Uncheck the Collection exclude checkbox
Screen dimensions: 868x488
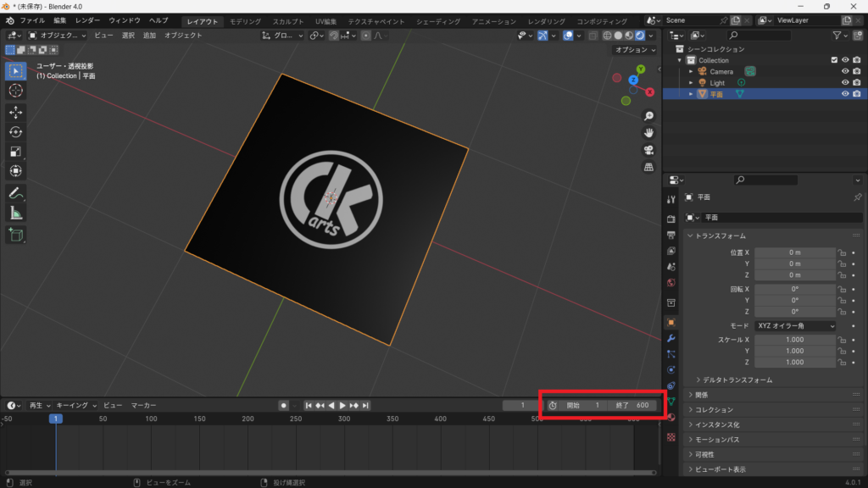click(x=834, y=60)
